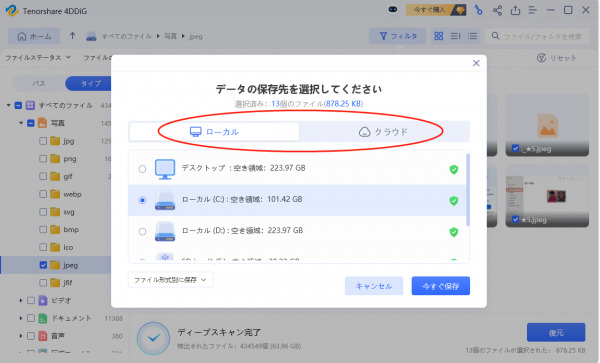Expand the ビデオ tree node
600x363 pixels.
coord(21,301)
